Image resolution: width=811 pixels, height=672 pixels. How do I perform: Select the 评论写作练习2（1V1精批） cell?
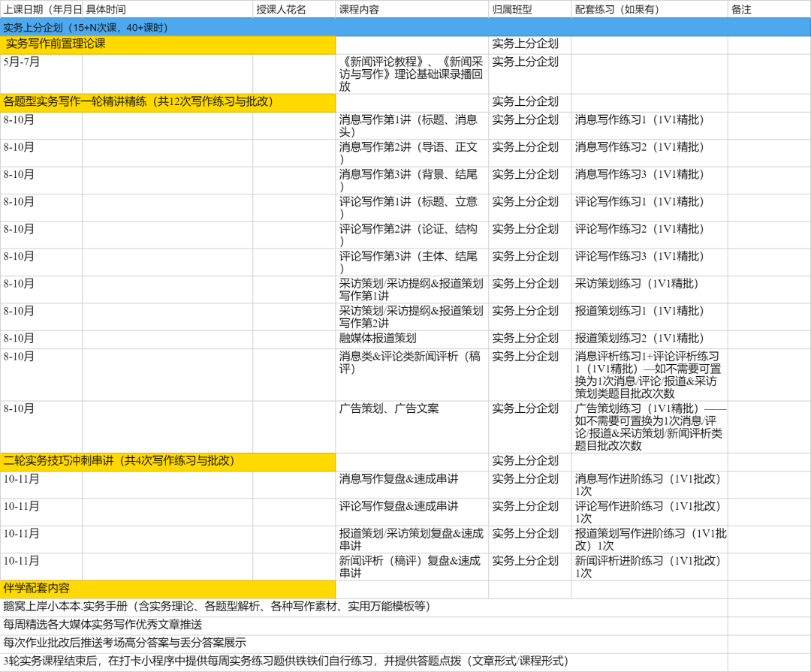[650, 235]
